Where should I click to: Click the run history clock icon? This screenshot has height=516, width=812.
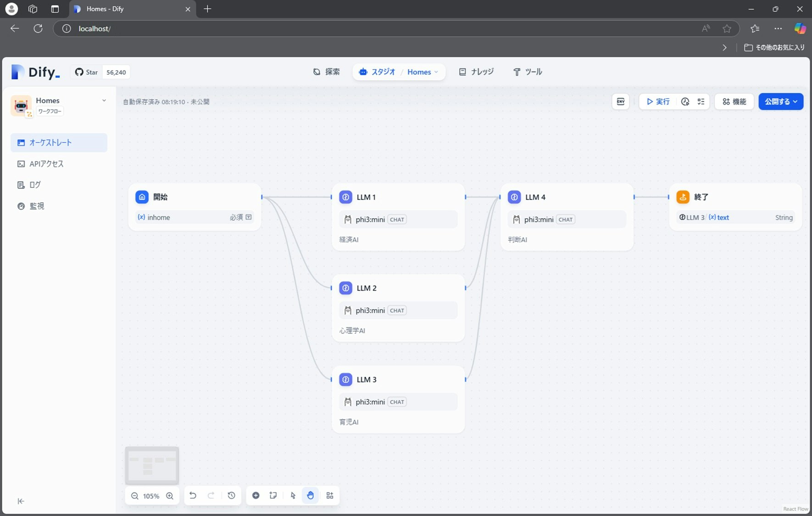pyautogui.click(x=685, y=102)
